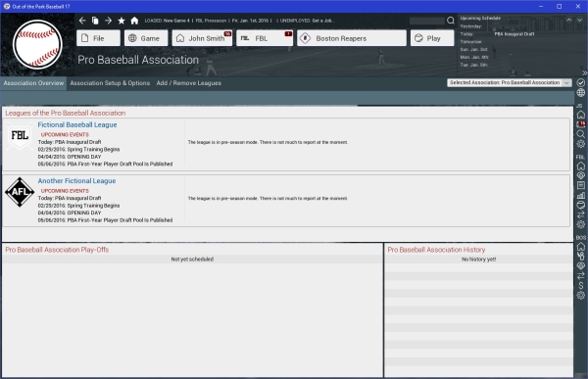Bookmark page with the star icon

point(122,21)
